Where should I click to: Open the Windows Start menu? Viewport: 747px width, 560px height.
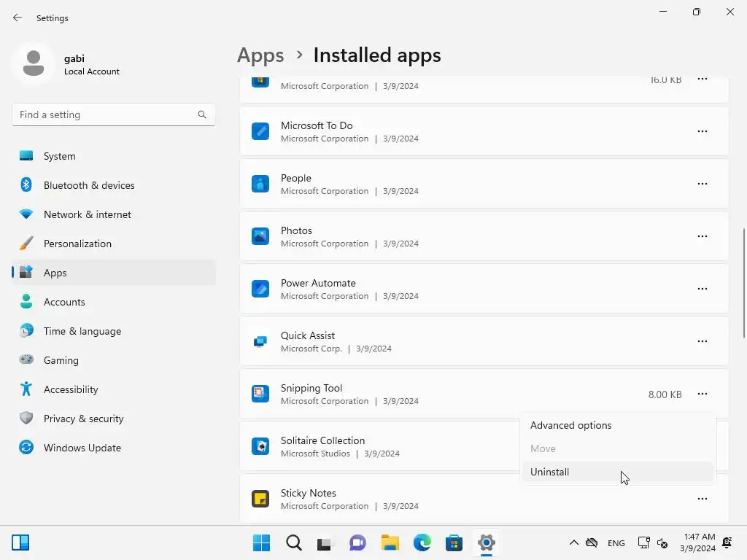coord(261,542)
